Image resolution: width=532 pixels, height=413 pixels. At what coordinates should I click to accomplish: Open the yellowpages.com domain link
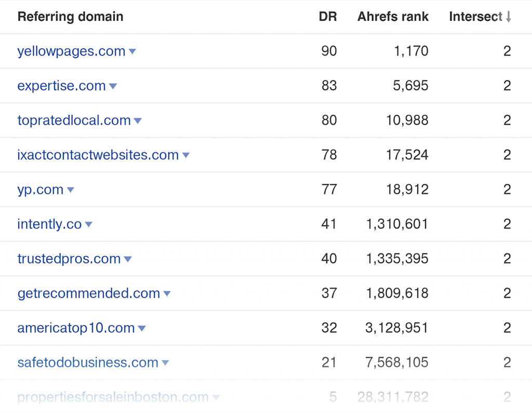71,51
